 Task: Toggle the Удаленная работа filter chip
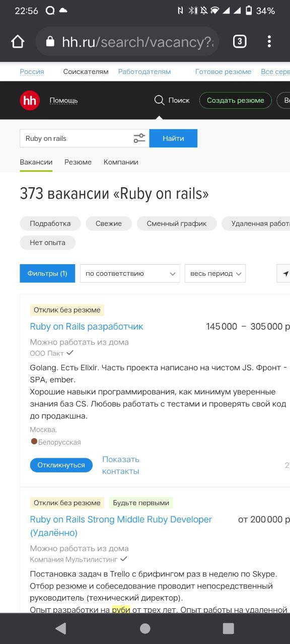tap(256, 223)
